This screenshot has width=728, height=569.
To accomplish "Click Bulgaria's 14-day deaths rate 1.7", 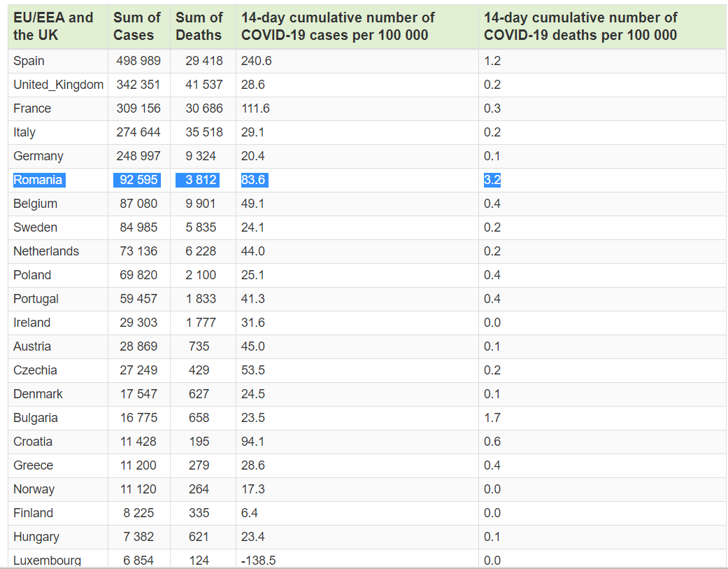I will [x=492, y=418].
